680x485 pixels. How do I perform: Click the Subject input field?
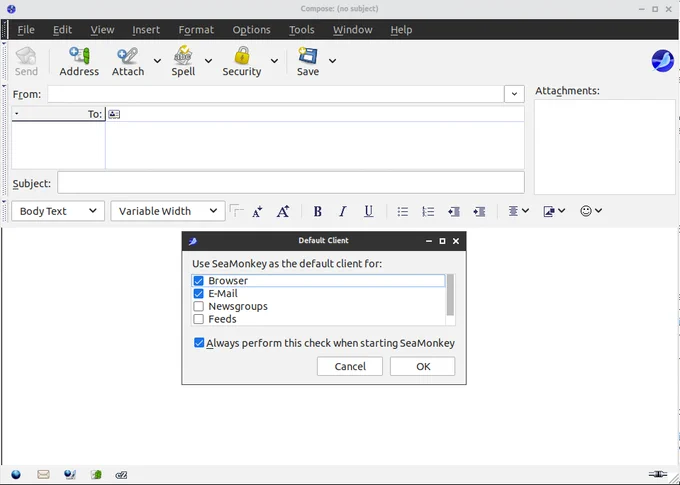coord(291,183)
